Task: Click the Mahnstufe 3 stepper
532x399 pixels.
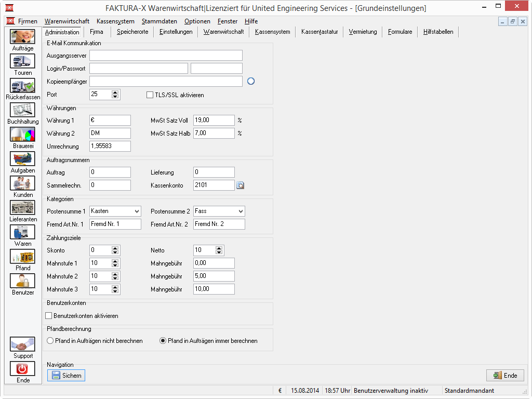Action: coord(115,289)
